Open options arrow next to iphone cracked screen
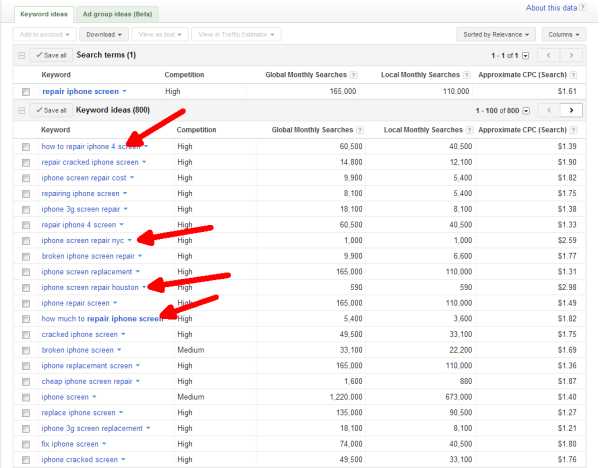This screenshot has width=600, height=468. pos(123,459)
